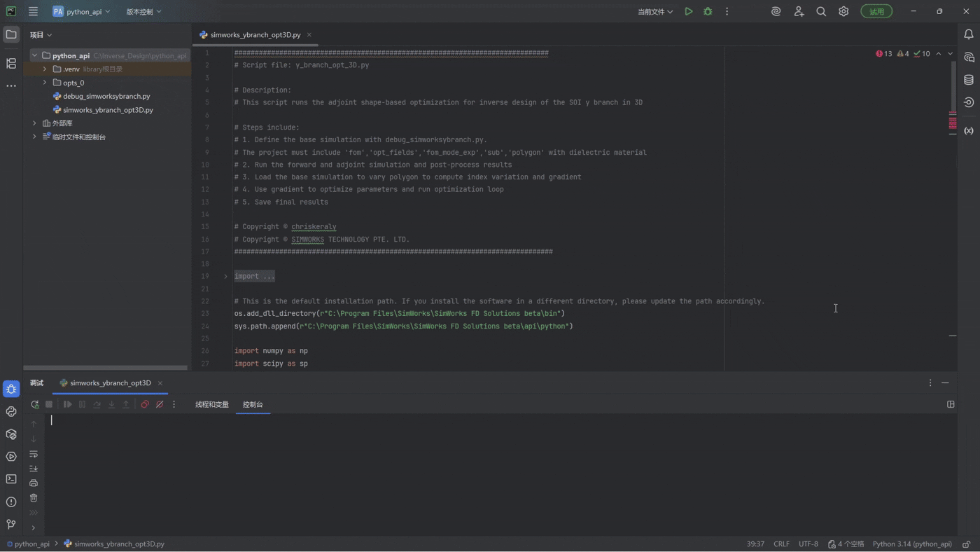Toggle Mute Breakpoints in debug toolbar

160,404
